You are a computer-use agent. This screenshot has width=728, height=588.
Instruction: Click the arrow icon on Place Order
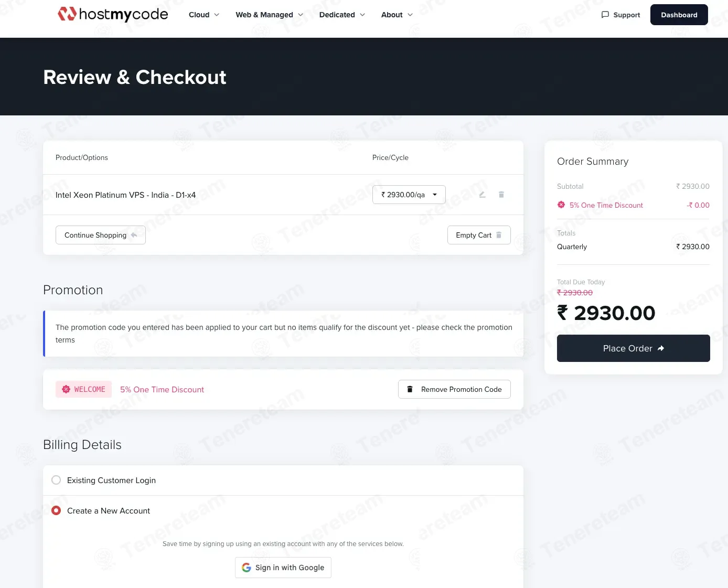click(x=661, y=348)
